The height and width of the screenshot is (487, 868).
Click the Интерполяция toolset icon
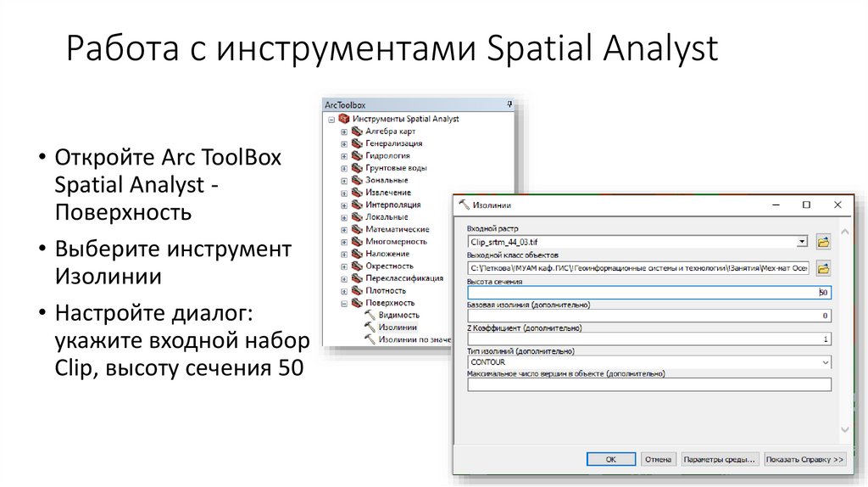(x=357, y=204)
